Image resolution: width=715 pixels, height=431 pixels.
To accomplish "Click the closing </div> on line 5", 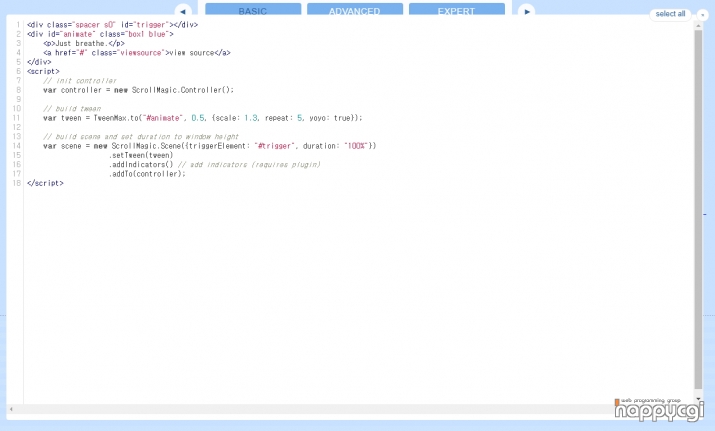I will click(39, 62).
